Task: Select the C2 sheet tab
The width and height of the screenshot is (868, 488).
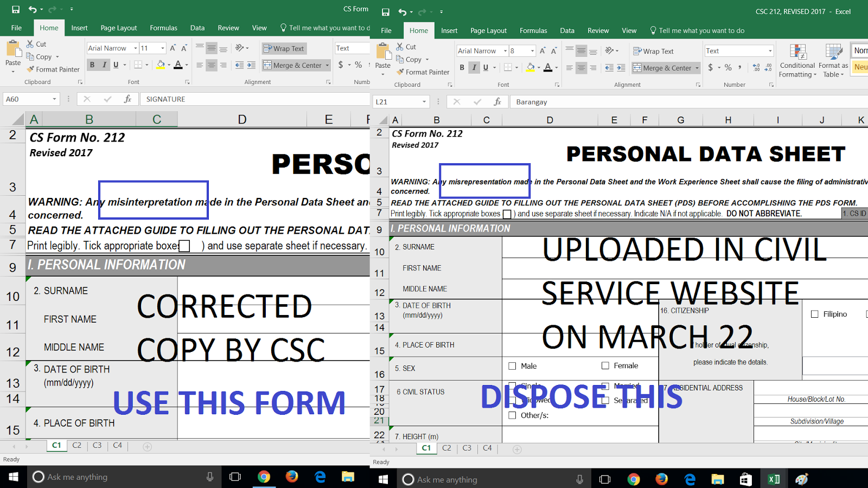Action: click(447, 448)
